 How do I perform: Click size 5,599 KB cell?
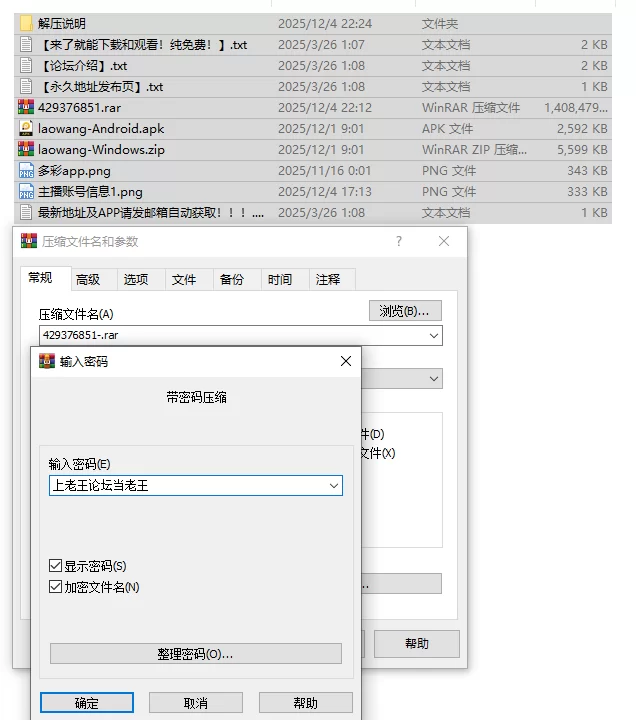[582, 150]
